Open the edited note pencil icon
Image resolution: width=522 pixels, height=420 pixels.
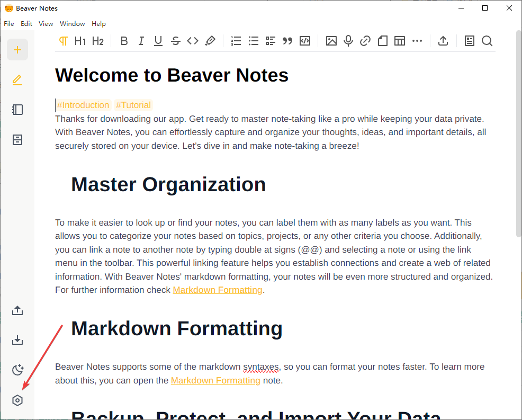tap(17, 80)
